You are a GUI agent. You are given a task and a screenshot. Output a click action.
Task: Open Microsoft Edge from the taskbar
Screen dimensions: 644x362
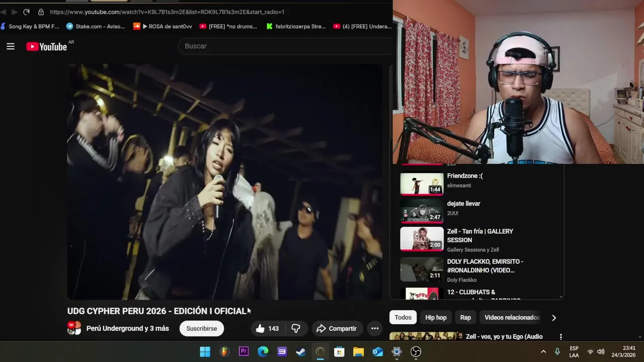click(263, 351)
